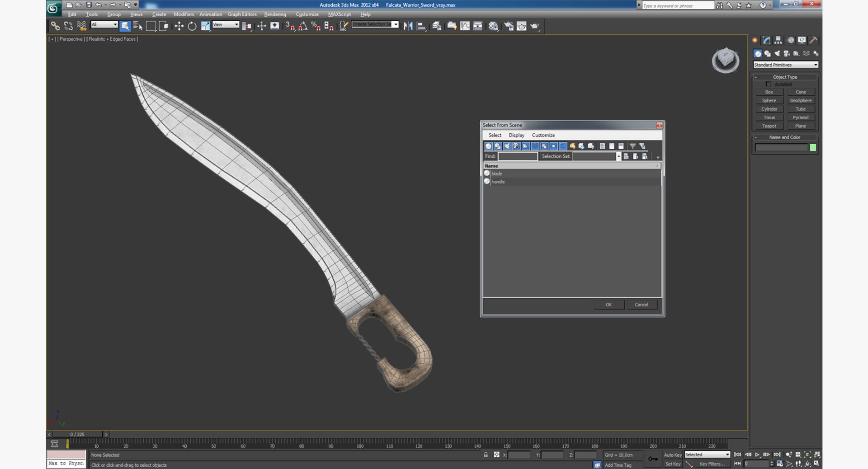The image size is (868, 469).
Task: Click the Bind to Space Warp icon
Action: 81,26
